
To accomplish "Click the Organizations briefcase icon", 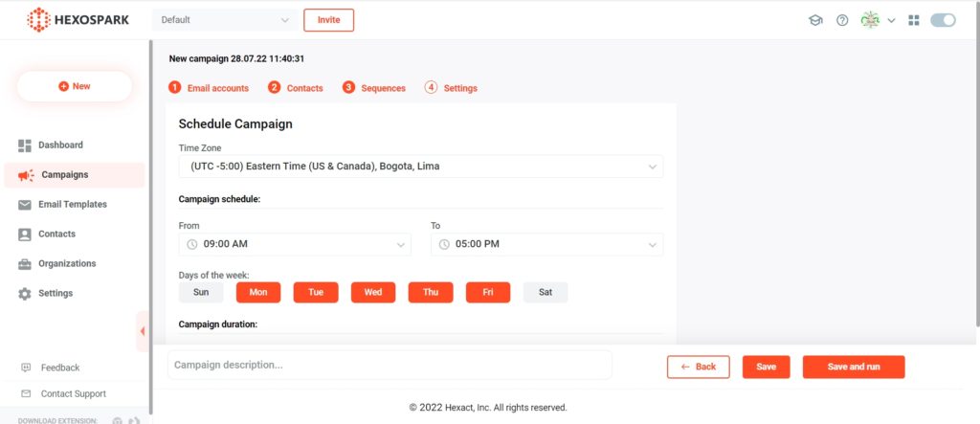I will (24, 264).
